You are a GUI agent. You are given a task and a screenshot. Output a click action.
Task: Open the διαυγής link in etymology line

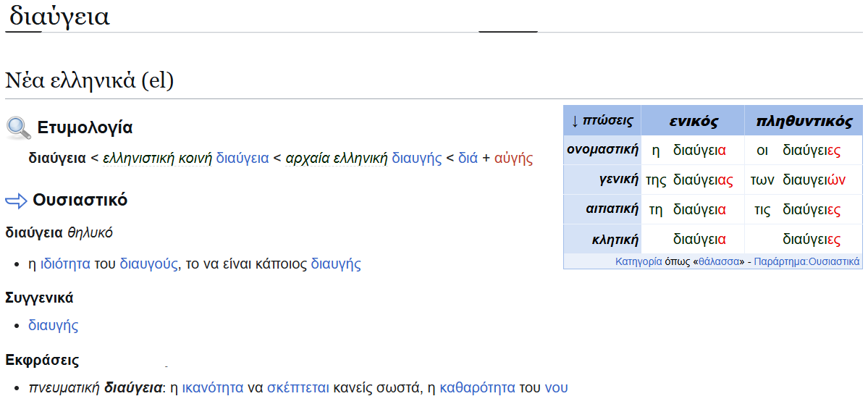(x=416, y=158)
